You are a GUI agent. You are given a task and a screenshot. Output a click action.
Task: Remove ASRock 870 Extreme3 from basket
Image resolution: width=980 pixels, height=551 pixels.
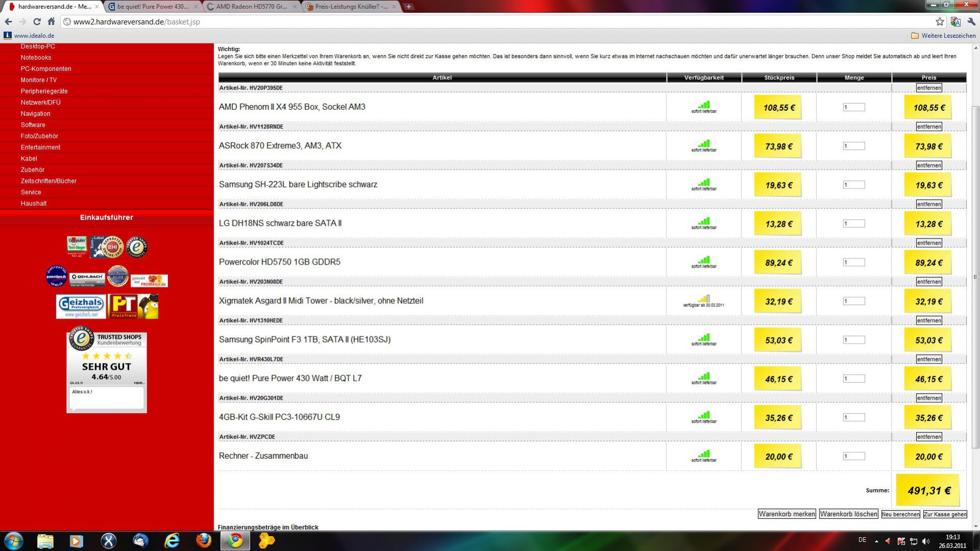pos(928,127)
